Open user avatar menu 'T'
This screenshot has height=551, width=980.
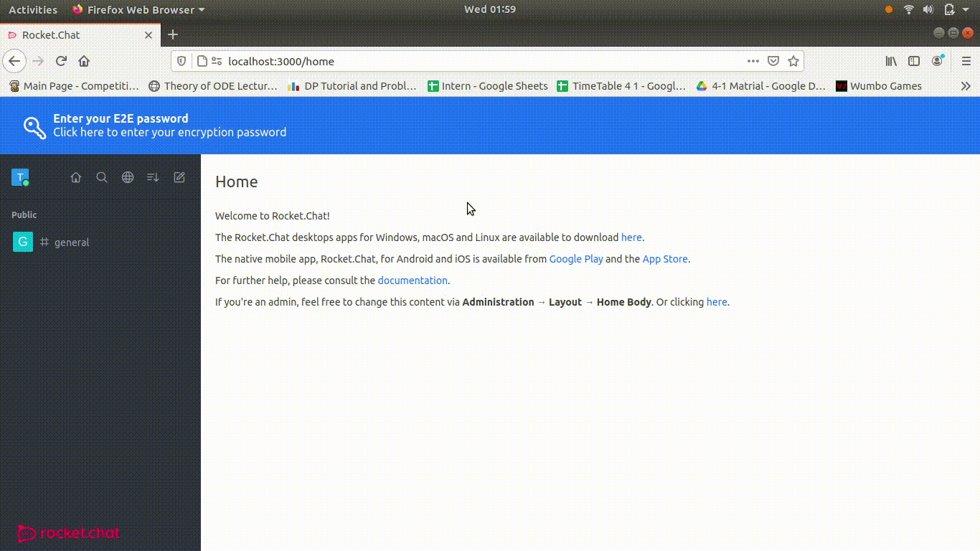pos(20,177)
